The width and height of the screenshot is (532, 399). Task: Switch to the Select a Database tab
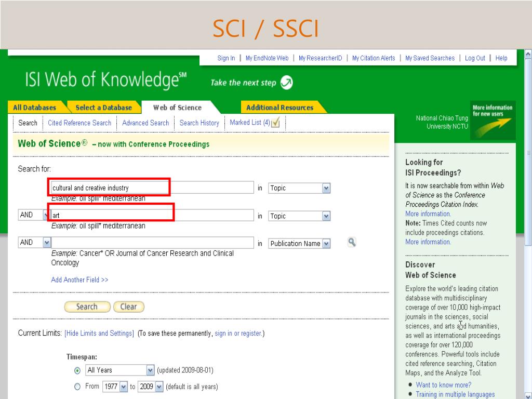click(x=103, y=108)
